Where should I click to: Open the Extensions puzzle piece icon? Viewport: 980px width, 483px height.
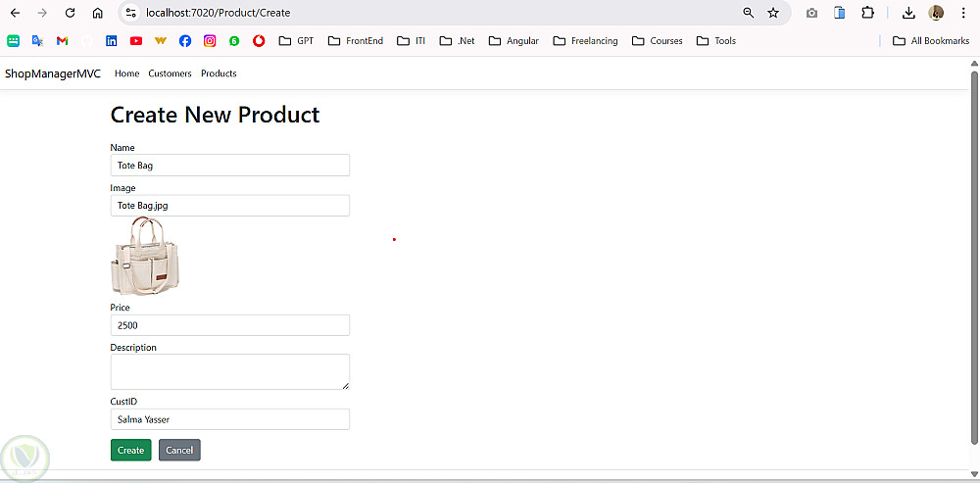click(x=868, y=13)
